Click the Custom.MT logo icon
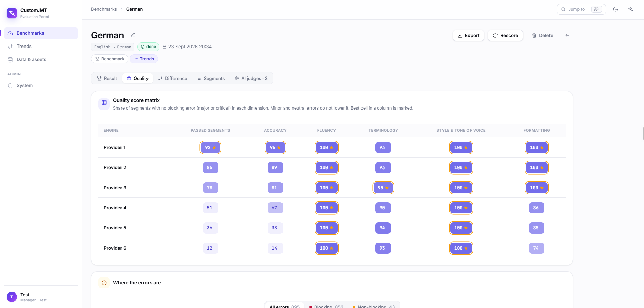The height and width of the screenshot is (308, 644). (x=12, y=13)
